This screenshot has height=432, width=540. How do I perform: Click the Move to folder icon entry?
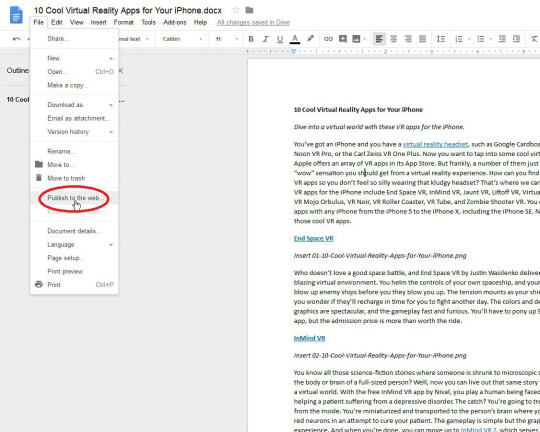click(39, 164)
